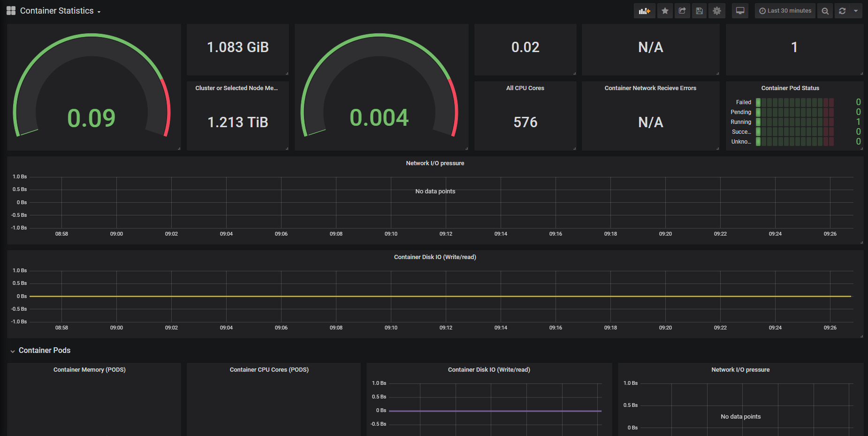Screen dimensions: 868x436
Task: Click Container Memory (PODS) panel title
Action: (90, 370)
